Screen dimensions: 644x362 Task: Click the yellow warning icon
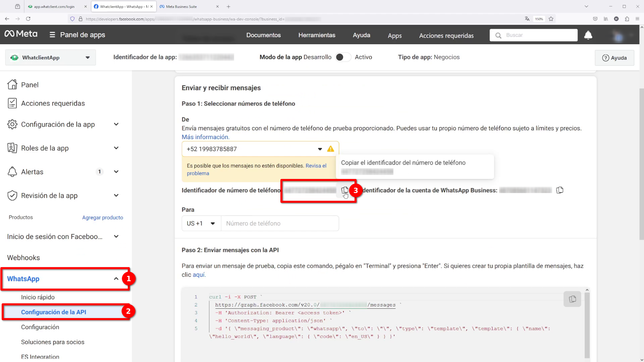[x=330, y=149]
